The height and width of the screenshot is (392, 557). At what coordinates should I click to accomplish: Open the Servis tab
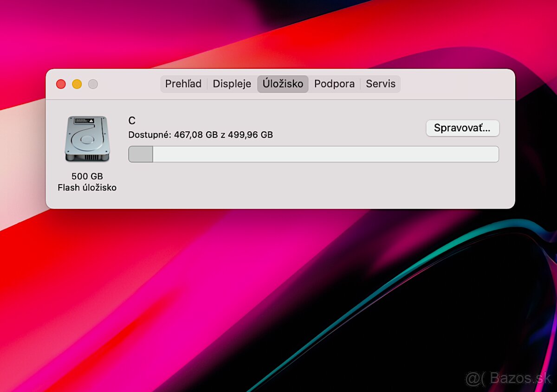[x=381, y=84]
